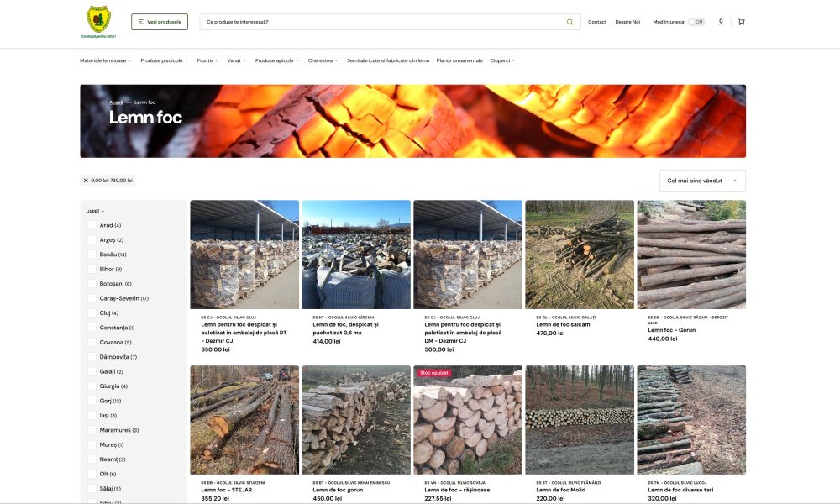Open the Despre Noi link
The width and height of the screenshot is (840, 504).
(627, 22)
